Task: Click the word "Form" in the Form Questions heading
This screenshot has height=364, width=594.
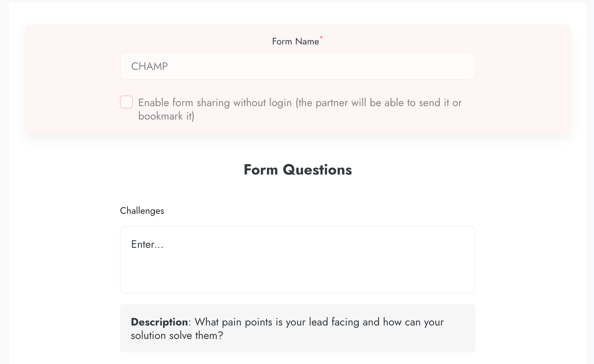Action: [261, 170]
